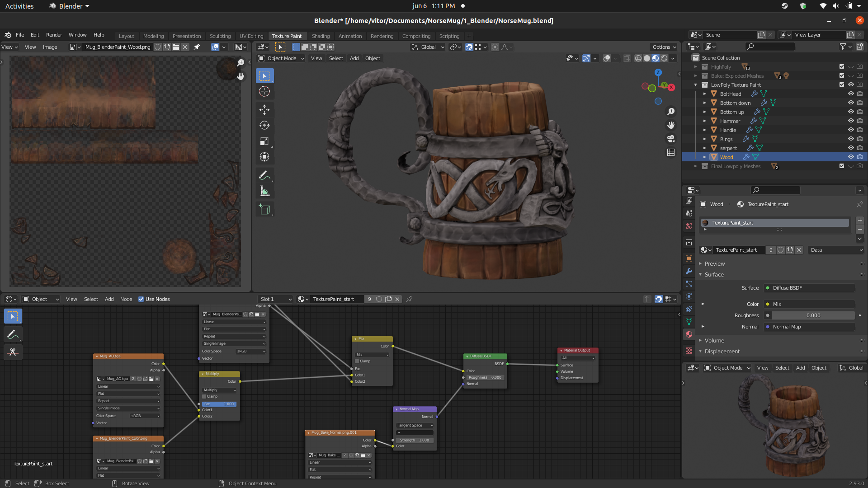
Task: Select the Annotate tool in viewport toolbar
Action: [264, 175]
